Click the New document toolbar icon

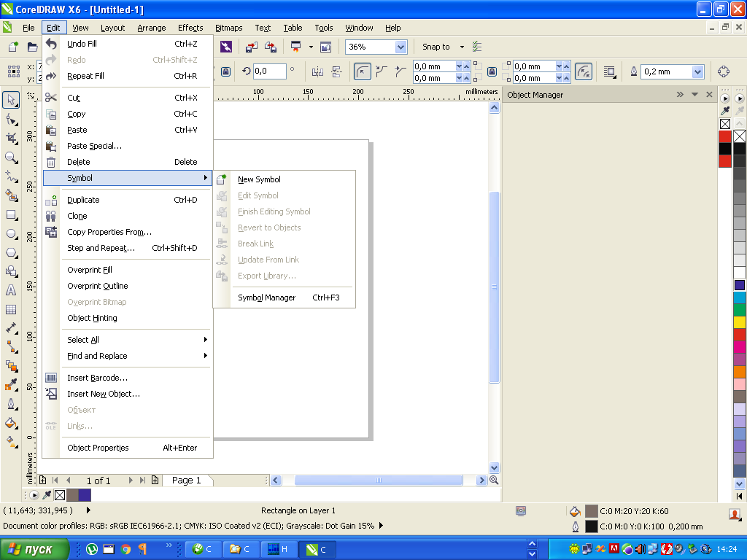13,47
